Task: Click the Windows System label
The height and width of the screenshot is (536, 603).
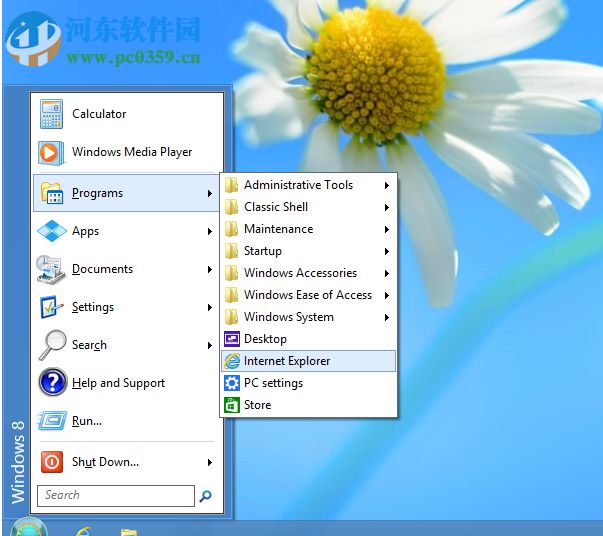Action: click(289, 317)
